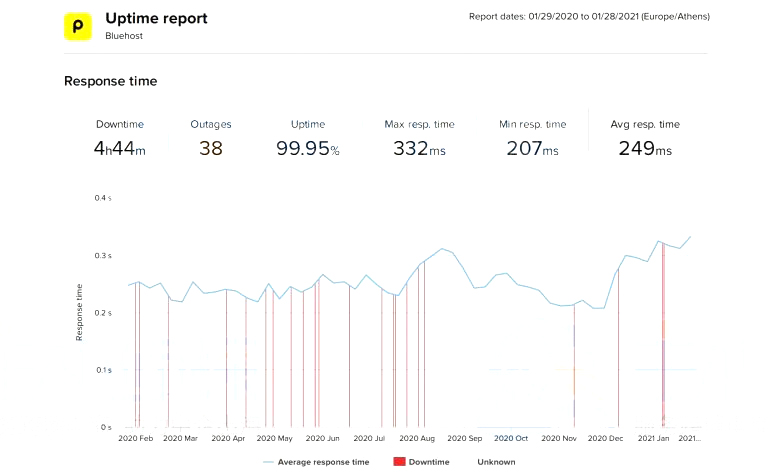Click the Uptime 99.95% value
Screen dimensions: 768x472
[307, 149]
